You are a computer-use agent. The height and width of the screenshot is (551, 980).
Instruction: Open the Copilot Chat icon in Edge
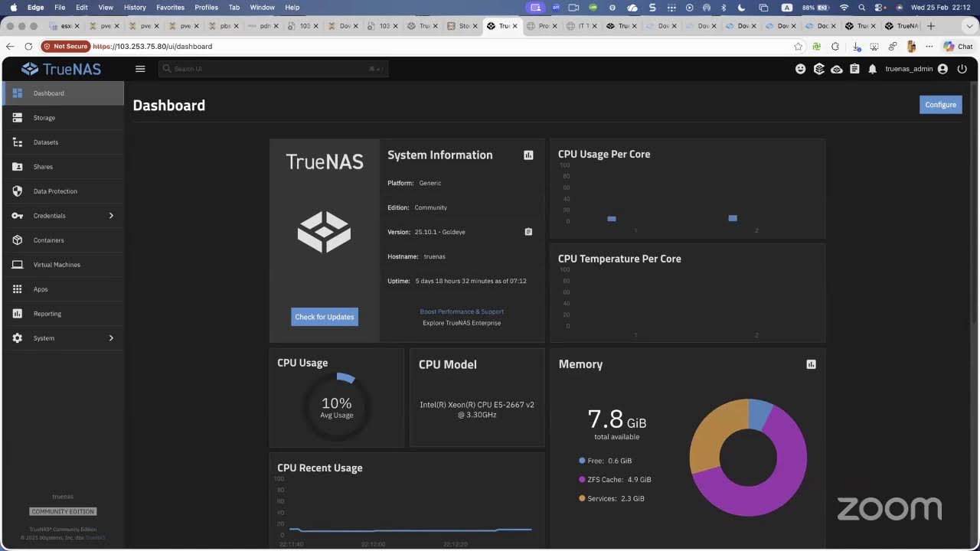click(958, 47)
